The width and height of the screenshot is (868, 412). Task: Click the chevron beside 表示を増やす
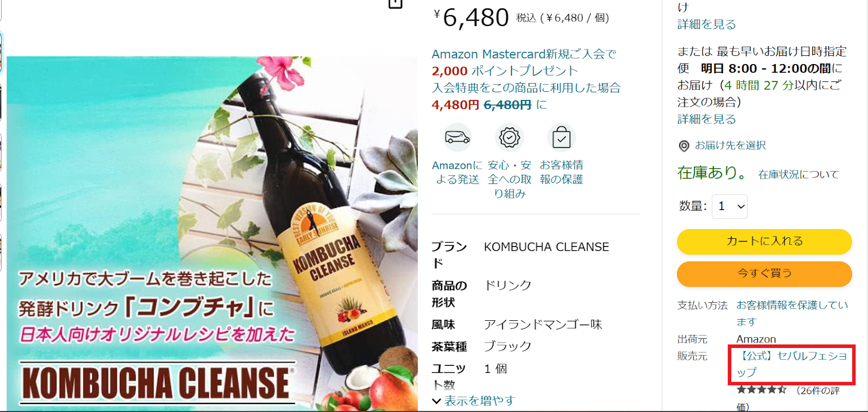436,401
